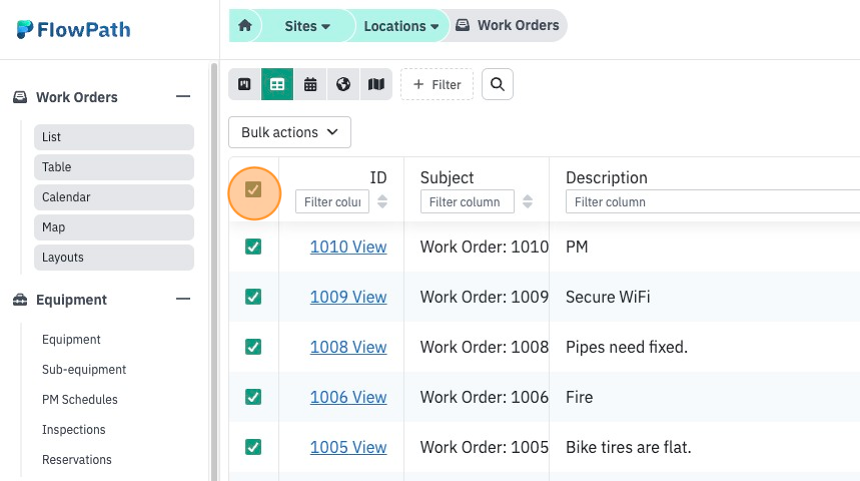
Task: Click the Subject column sort arrows
Action: (x=528, y=201)
